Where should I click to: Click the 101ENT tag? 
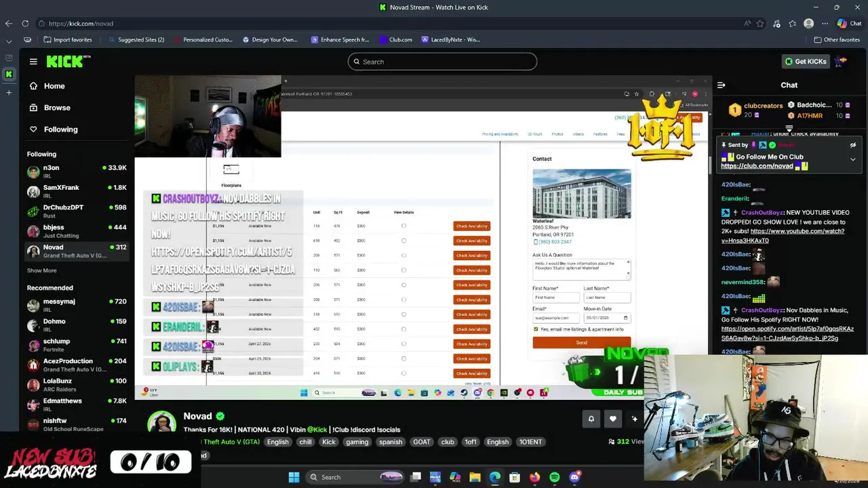tap(530, 442)
